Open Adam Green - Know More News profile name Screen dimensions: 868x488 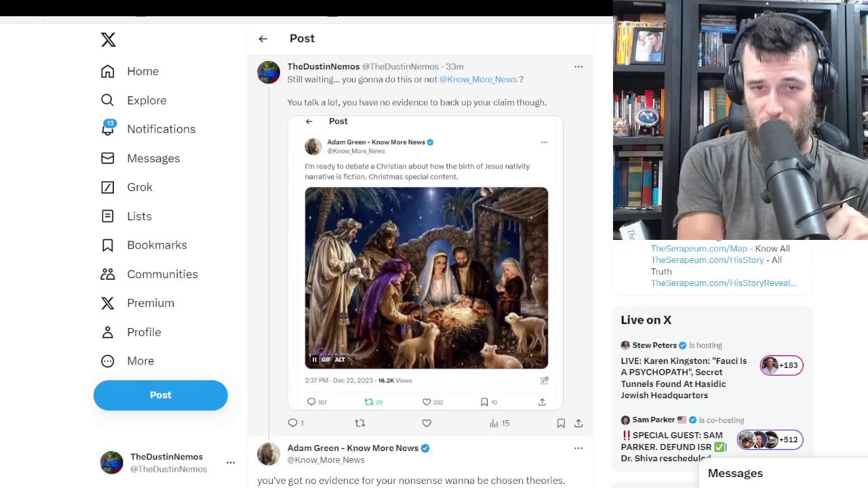click(x=353, y=448)
